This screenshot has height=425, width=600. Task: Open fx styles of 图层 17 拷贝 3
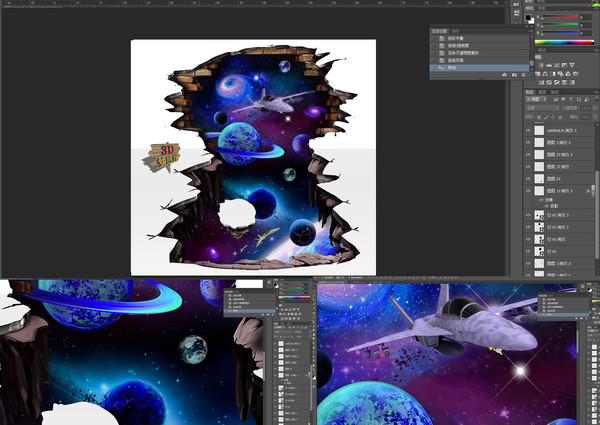(588, 191)
